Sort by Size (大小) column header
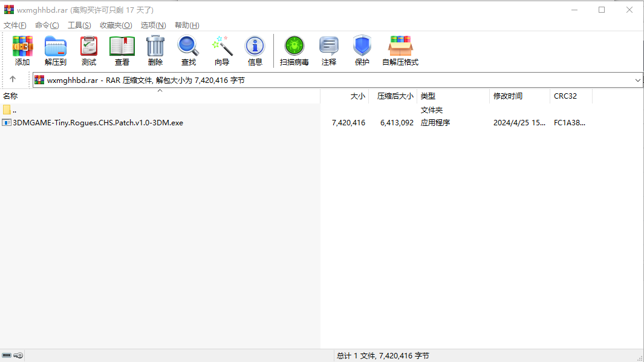This screenshot has width=644, height=362. pos(345,96)
